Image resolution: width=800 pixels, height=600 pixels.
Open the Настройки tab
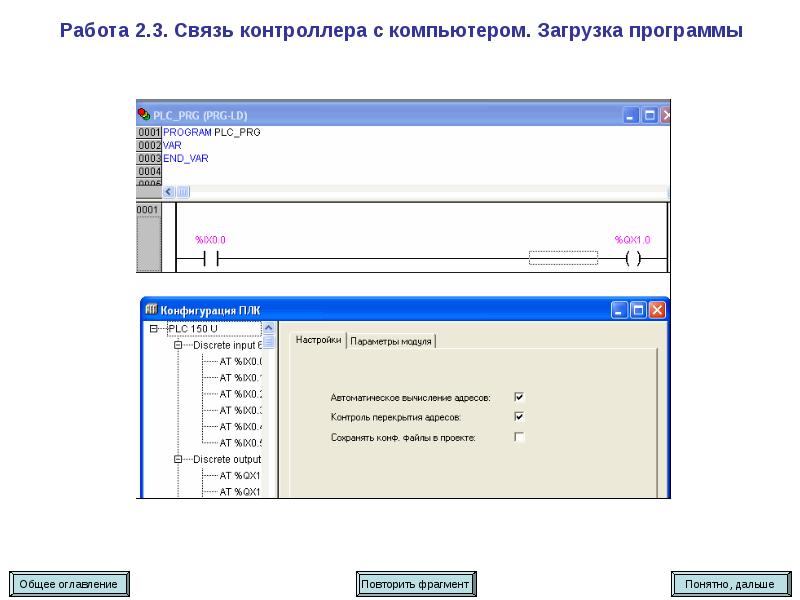tap(319, 340)
